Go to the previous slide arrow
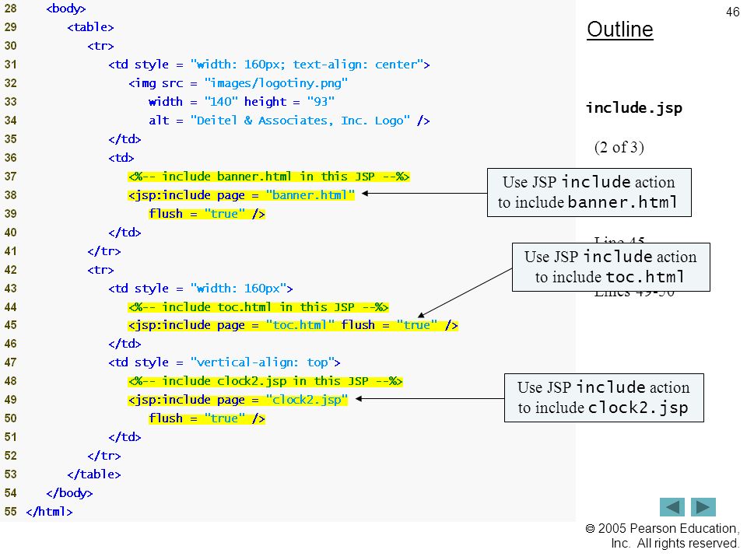 [x=672, y=507]
